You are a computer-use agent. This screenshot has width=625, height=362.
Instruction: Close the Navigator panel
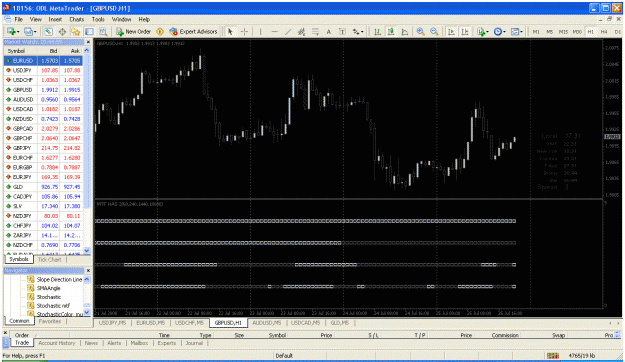coord(88,270)
